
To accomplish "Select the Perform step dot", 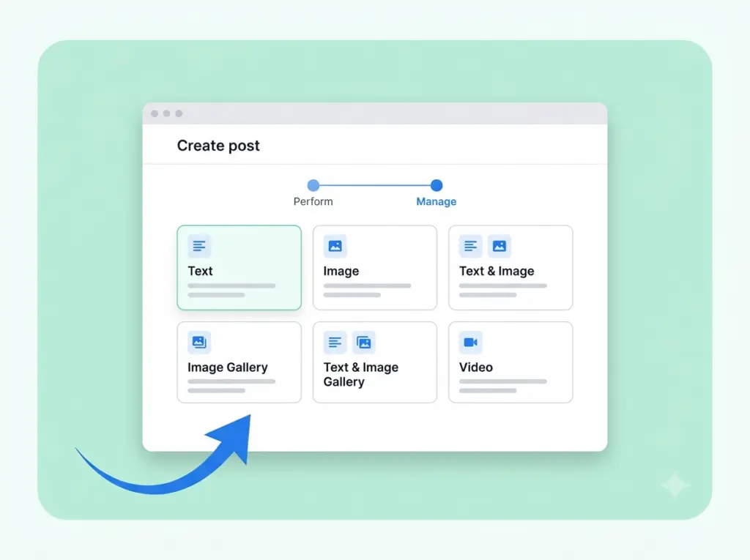I will pos(313,185).
